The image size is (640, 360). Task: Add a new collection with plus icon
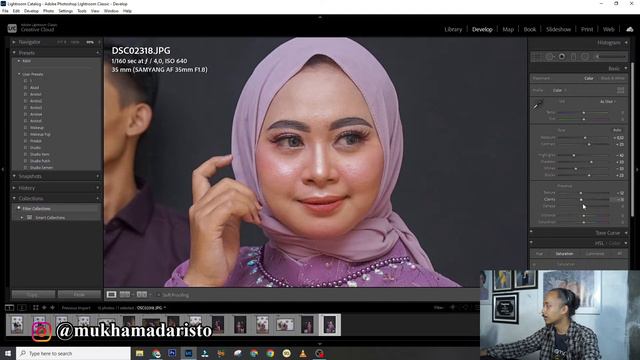(x=98, y=198)
